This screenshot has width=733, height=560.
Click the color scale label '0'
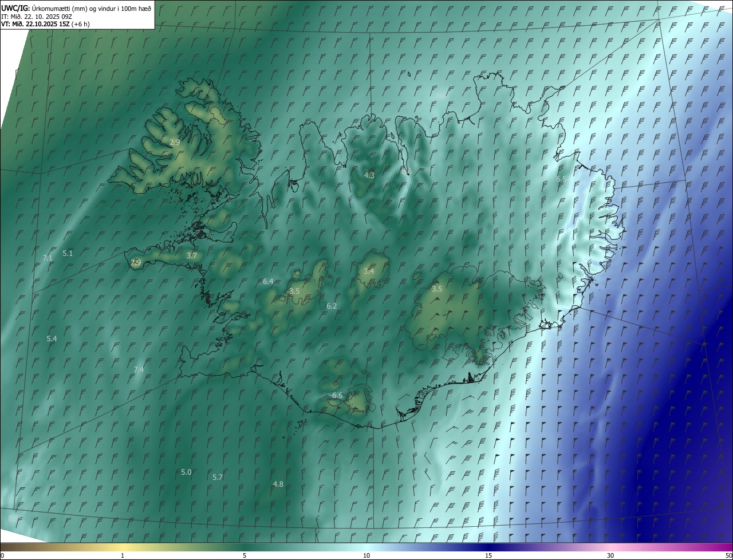(2, 555)
